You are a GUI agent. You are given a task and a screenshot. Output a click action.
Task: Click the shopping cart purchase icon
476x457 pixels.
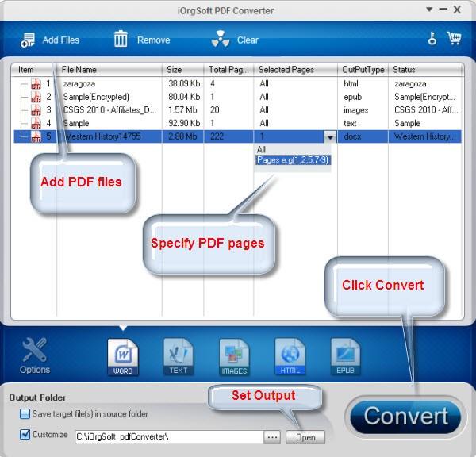(454, 39)
